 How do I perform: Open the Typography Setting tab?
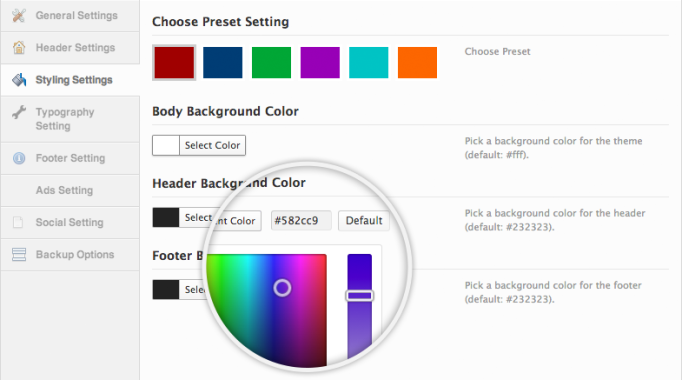pos(70,119)
